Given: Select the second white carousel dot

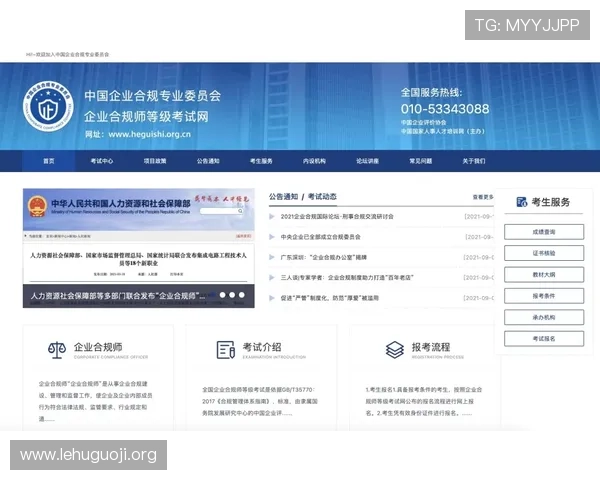Looking at the screenshot, I should click(x=232, y=295).
